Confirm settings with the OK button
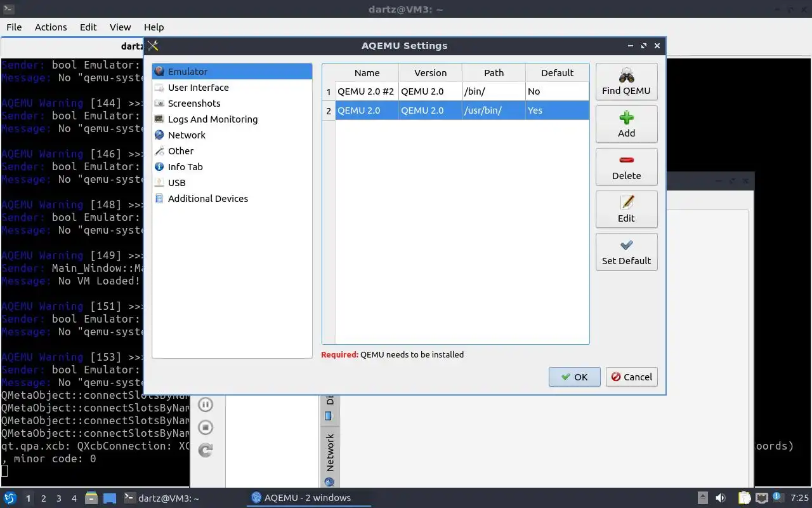 click(x=574, y=377)
